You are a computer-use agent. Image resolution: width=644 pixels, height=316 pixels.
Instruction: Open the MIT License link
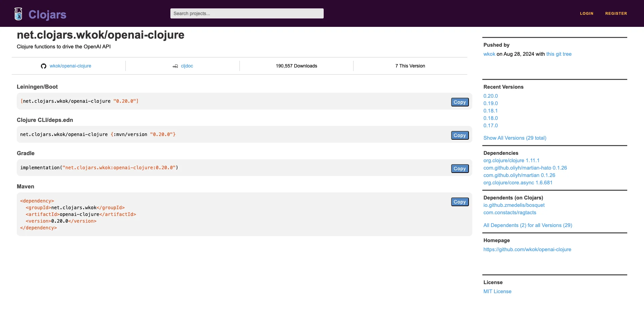pos(497,291)
